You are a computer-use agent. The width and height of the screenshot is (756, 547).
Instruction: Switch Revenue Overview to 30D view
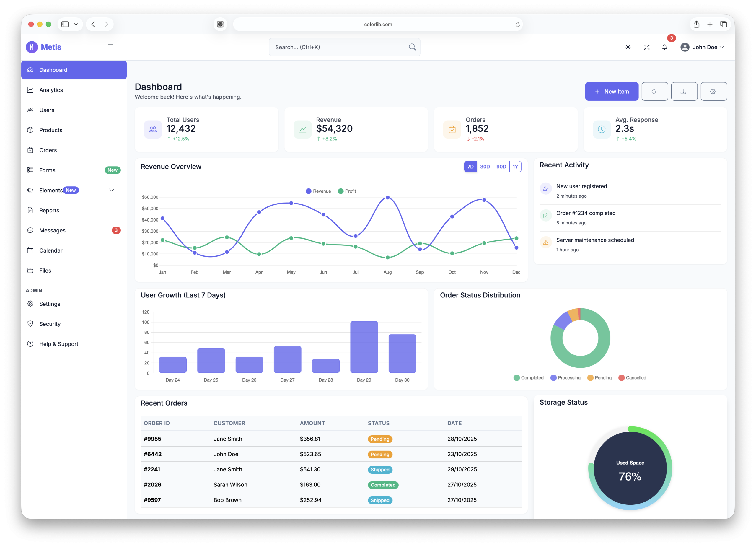pyautogui.click(x=485, y=166)
